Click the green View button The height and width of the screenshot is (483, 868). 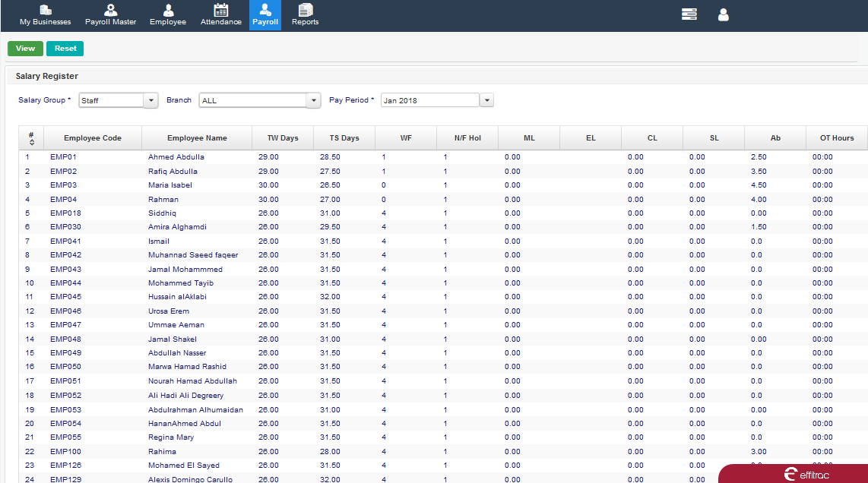(x=25, y=49)
